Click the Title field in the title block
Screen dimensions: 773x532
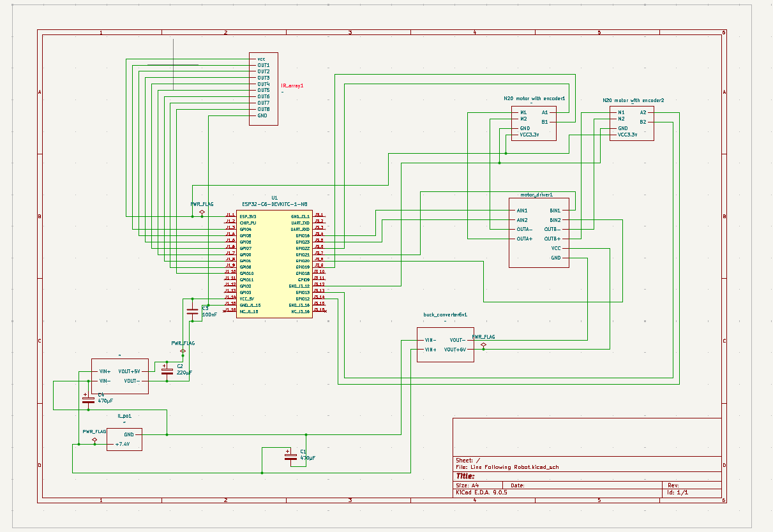coord(465,476)
